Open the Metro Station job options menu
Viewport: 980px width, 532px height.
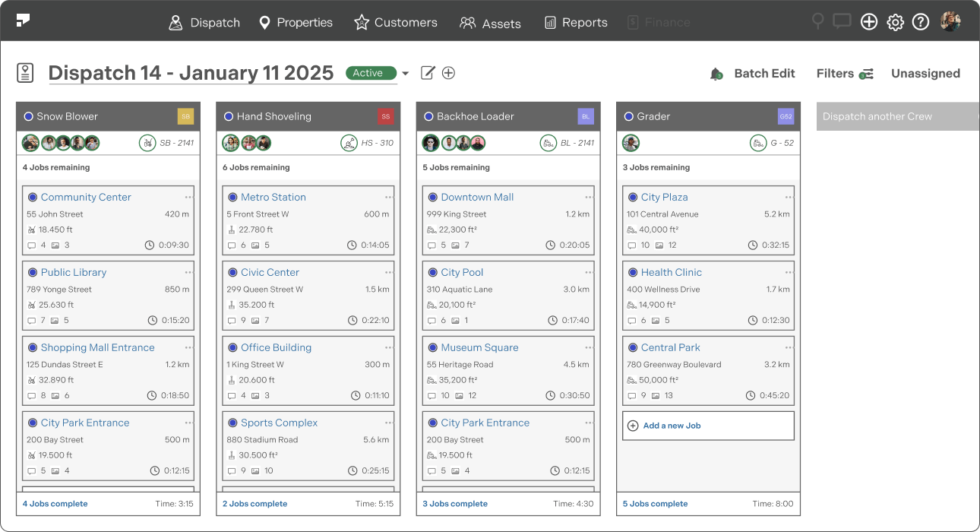389,197
